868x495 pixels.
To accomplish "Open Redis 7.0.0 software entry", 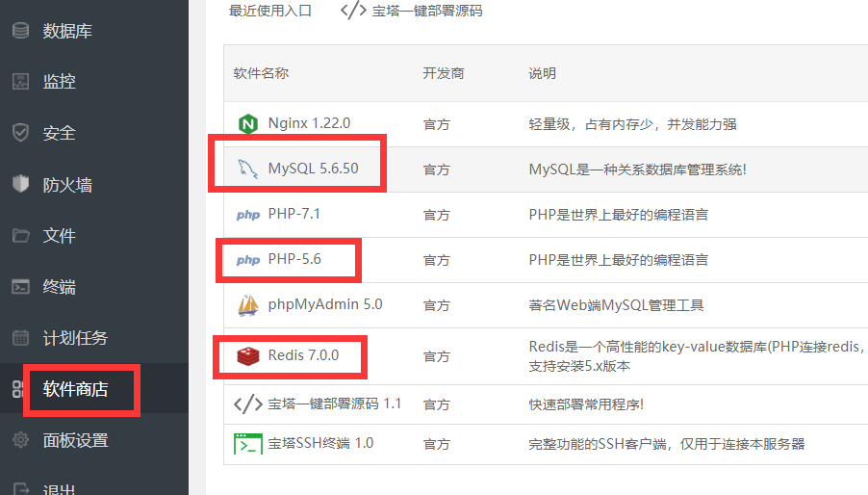I will pyautogui.click(x=303, y=355).
